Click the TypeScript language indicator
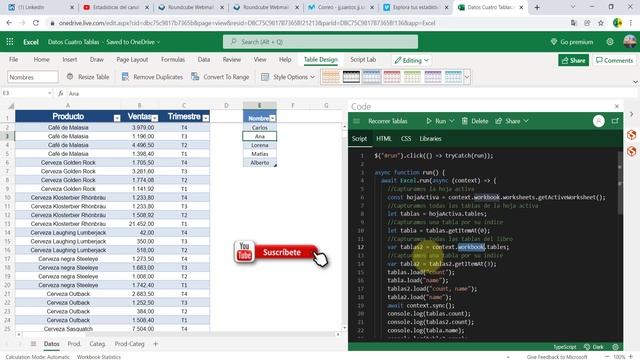The width and height of the screenshot is (640, 360). [564, 347]
